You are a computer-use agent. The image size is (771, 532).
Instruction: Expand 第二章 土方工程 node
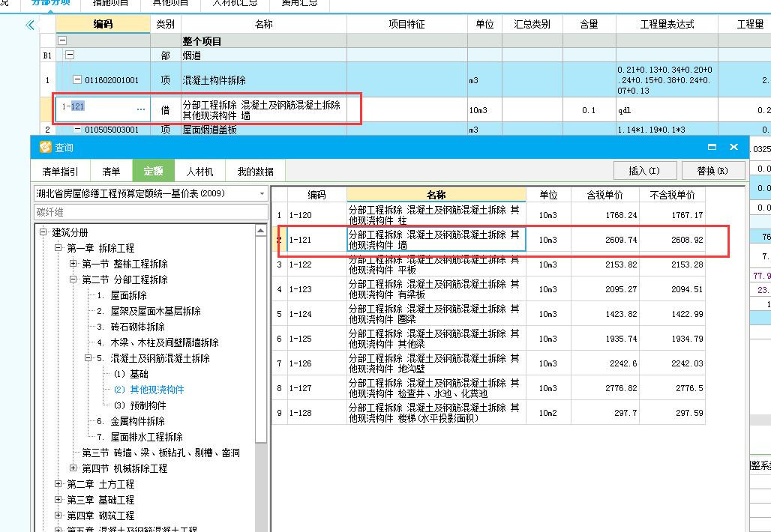[x=58, y=483]
